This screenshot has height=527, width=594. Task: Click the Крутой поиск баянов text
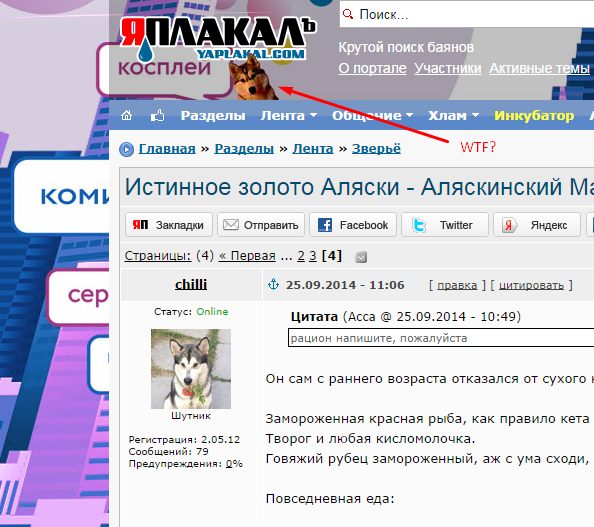coord(406,47)
